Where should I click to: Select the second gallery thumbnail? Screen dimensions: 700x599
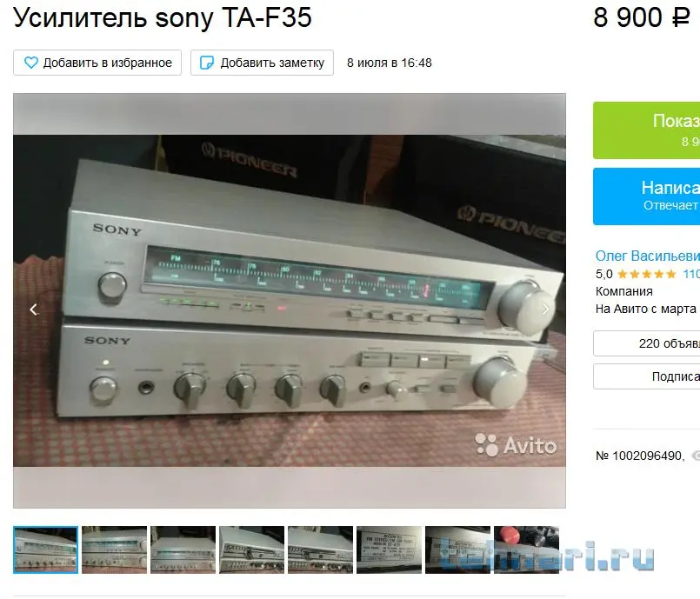click(114, 549)
